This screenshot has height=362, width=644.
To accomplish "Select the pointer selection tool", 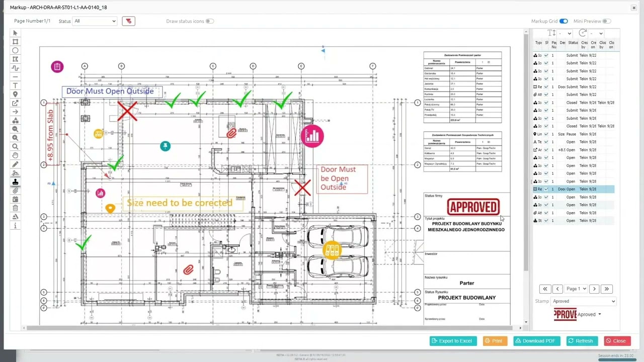I will coord(15,33).
